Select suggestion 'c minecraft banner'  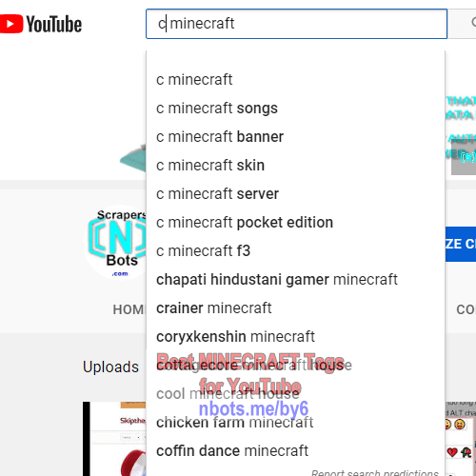(295, 137)
